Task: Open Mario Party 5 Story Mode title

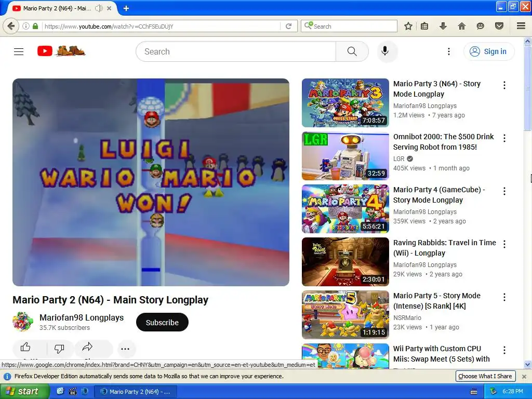Action: pyautogui.click(x=436, y=301)
